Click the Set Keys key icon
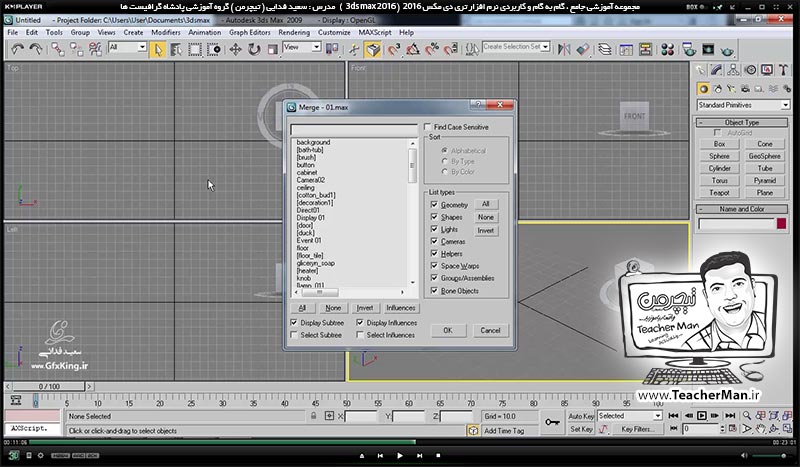800x467 pixels. point(552,423)
